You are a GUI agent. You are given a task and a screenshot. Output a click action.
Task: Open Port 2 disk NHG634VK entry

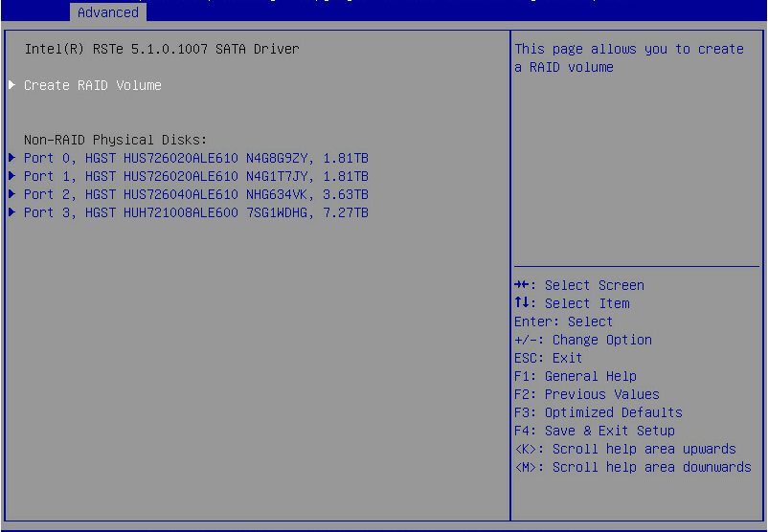(196, 194)
